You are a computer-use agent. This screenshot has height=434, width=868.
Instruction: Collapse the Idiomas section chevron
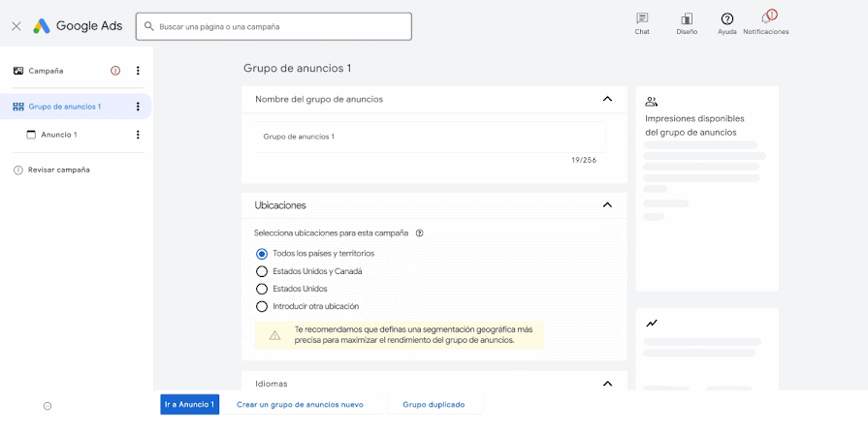(607, 384)
